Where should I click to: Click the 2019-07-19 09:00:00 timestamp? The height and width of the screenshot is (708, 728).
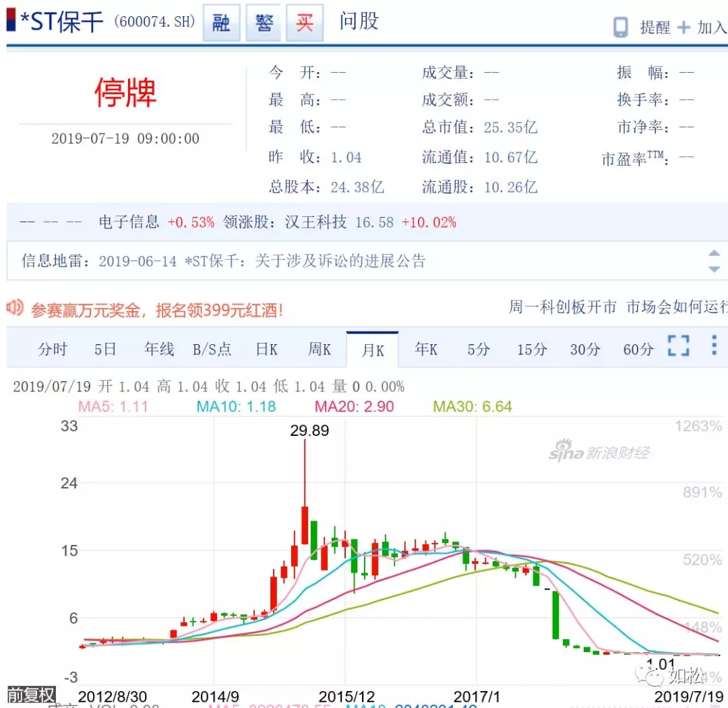tap(125, 138)
